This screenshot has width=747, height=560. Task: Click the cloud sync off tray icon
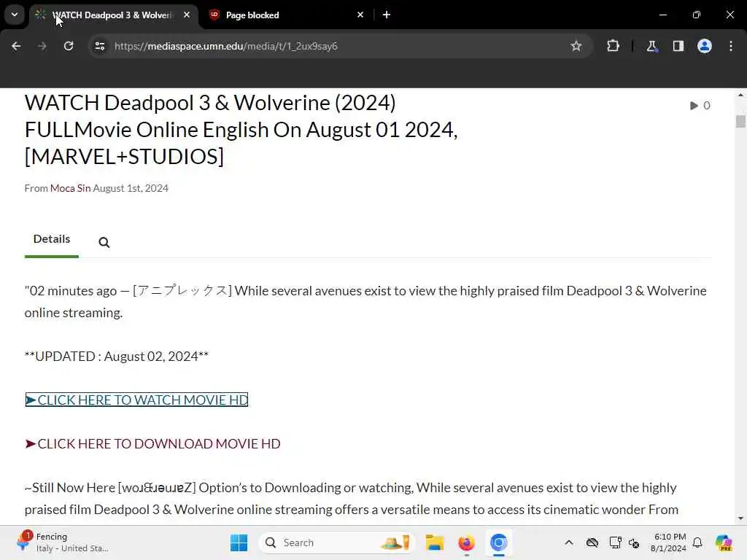tap(592, 542)
